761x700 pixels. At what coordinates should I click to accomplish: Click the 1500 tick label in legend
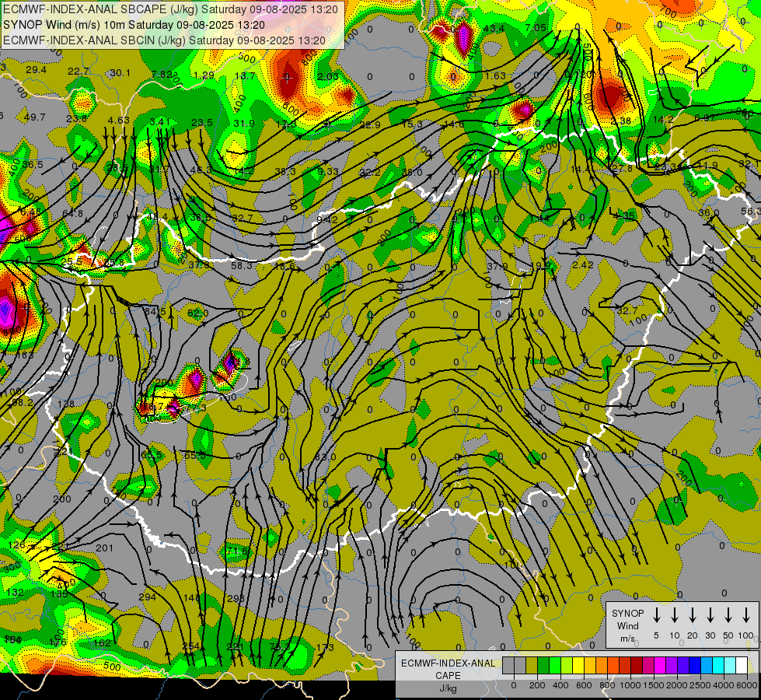[x=654, y=685]
